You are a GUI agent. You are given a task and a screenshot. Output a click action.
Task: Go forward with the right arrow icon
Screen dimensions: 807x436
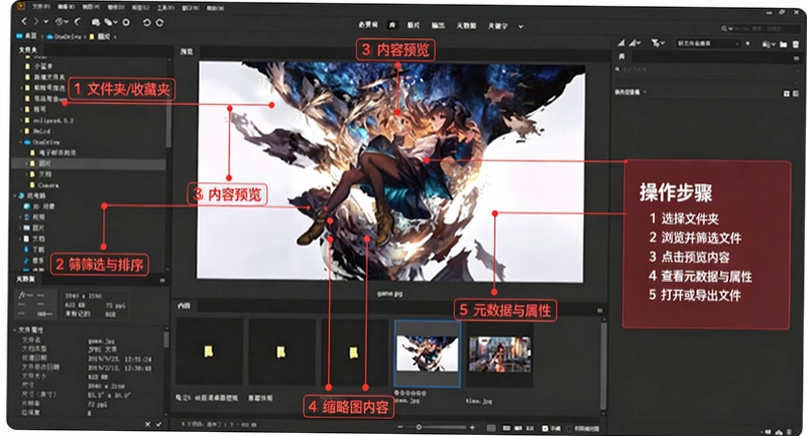(36, 22)
